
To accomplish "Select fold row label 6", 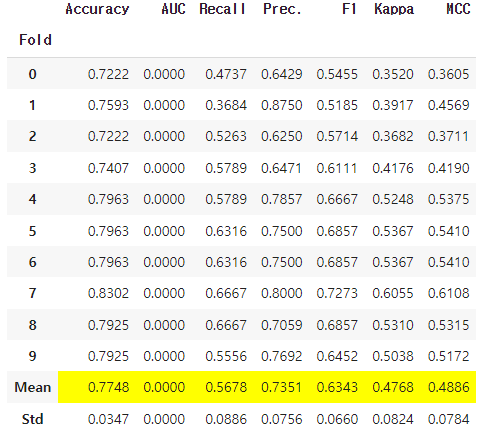I will tap(32, 262).
